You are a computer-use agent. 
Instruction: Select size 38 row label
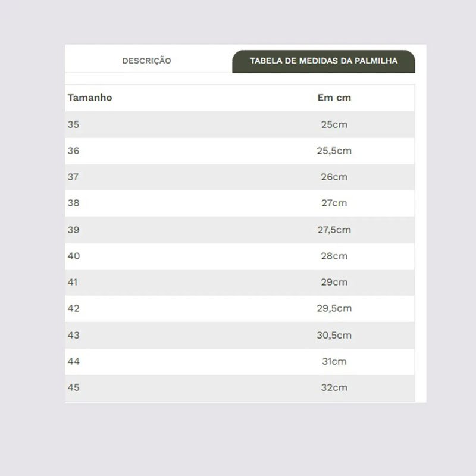point(73,203)
